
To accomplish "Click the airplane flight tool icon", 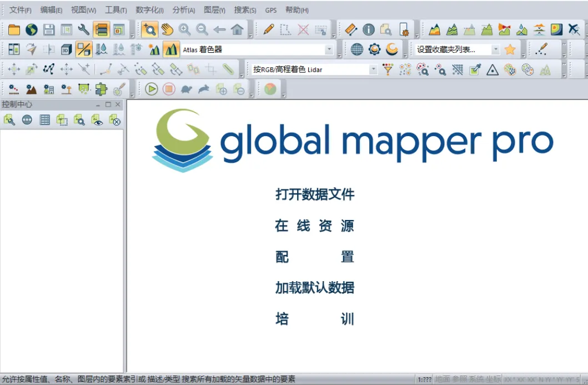I will 574,29.
